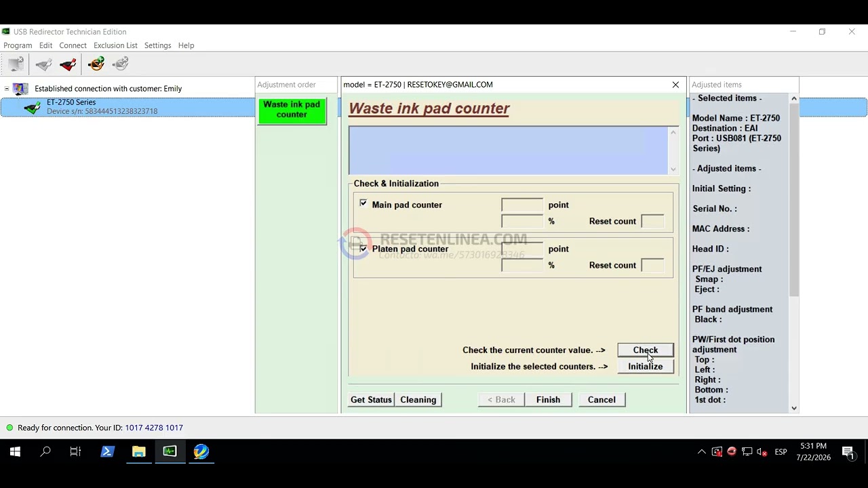
Task: Click the Main pad counter percent field
Action: [522, 221]
